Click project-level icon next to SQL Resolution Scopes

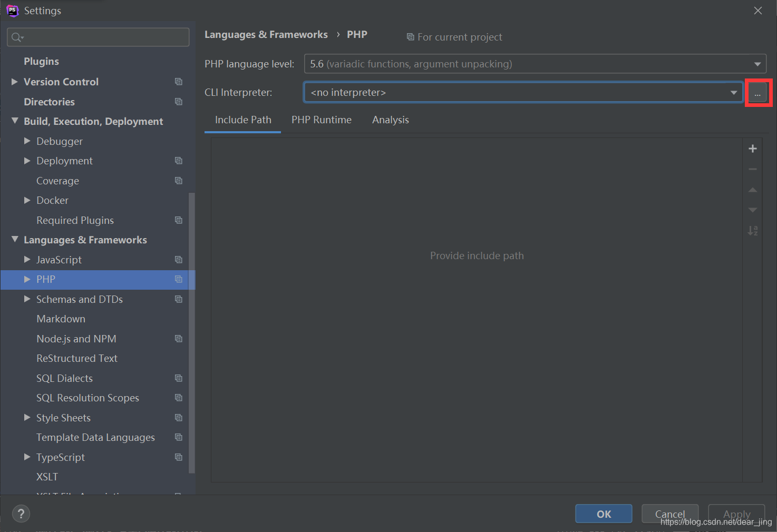coord(179,398)
